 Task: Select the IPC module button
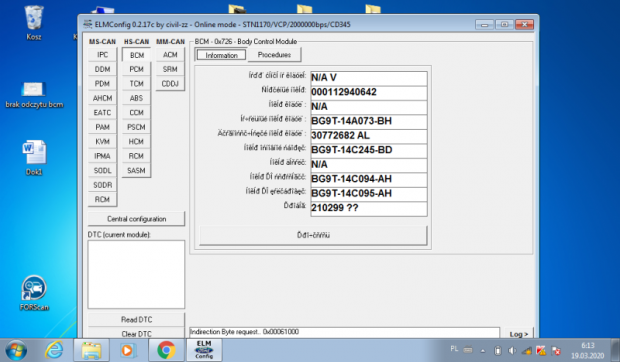pos(102,55)
